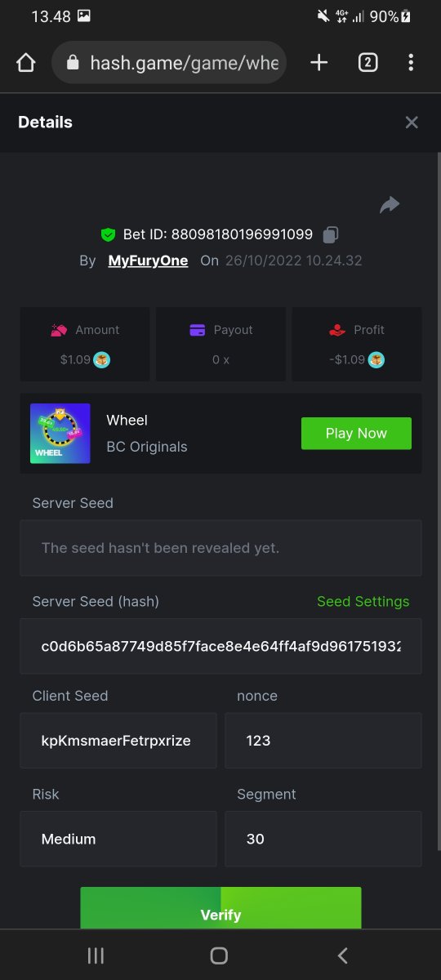This screenshot has height=980, width=441.
Task: Close the Details panel
Action: tap(412, 122)
